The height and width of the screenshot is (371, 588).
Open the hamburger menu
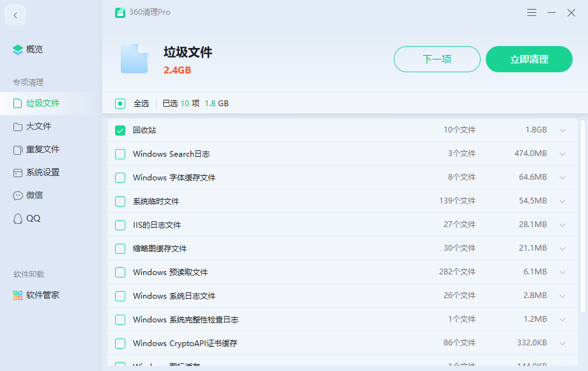(x=531, y=12)
